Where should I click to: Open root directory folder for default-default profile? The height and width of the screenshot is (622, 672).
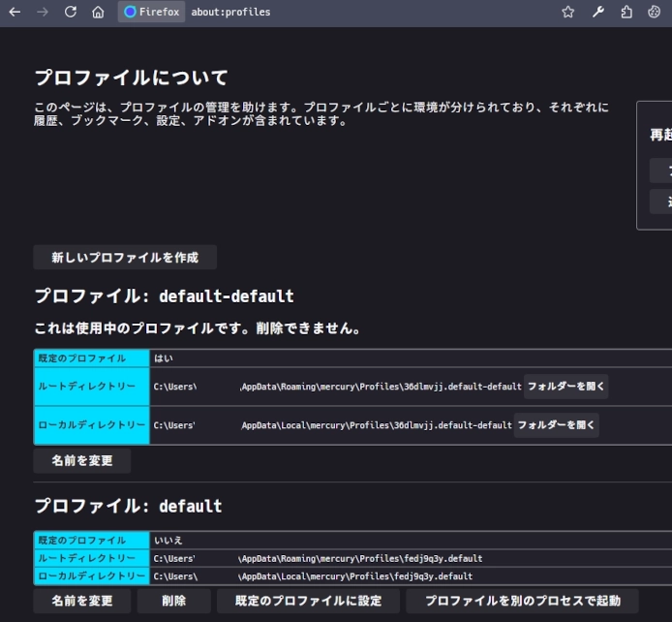click(x=565, y=387)
